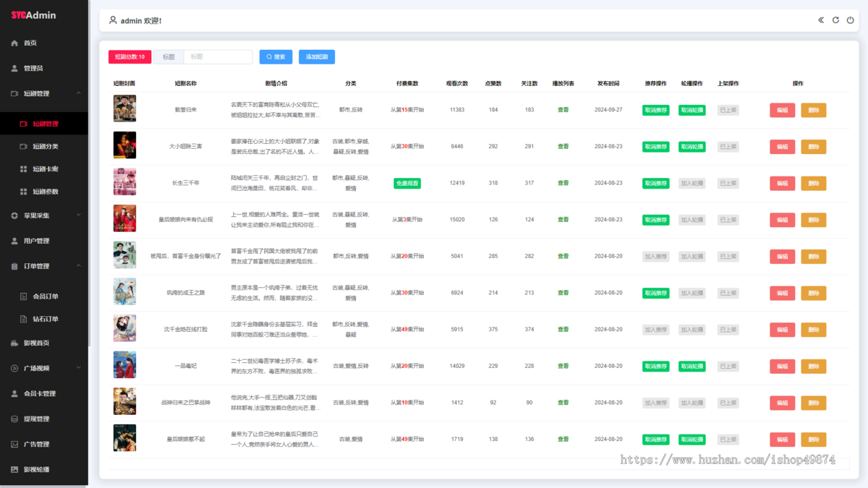This screenshot has height=488, width=868.
Task: Toggle 加入轮播 for 纨绔的成王之路
Action: tap(692, 294)
